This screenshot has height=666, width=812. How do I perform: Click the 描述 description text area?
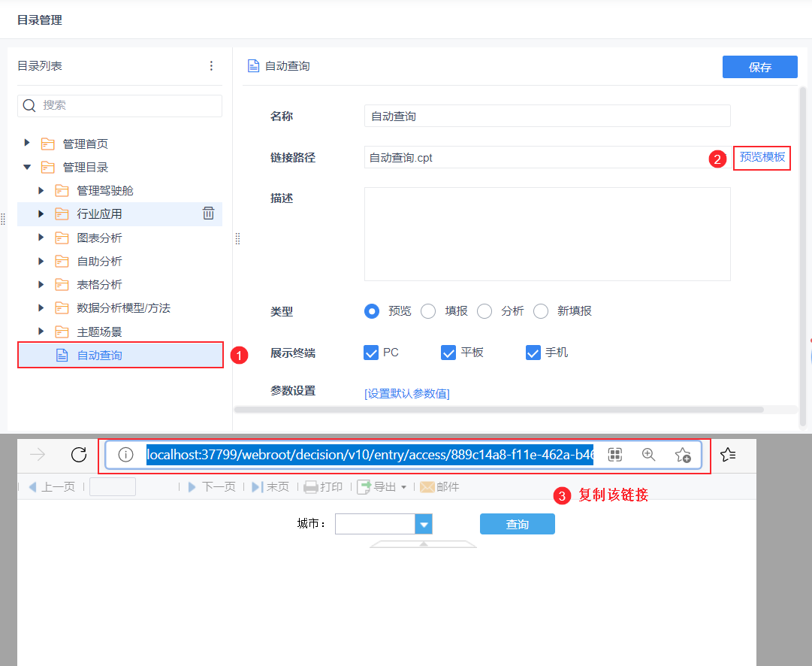(548, 234)
